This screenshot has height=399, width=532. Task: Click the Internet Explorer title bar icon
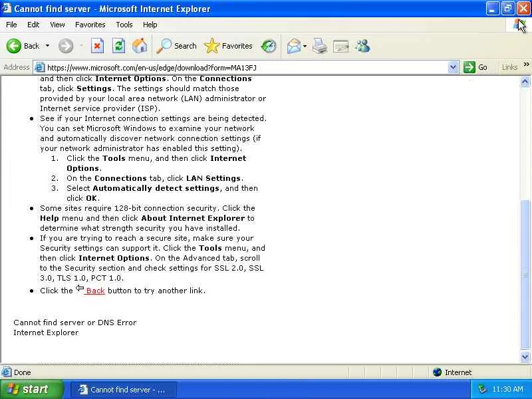coord(7,8)
